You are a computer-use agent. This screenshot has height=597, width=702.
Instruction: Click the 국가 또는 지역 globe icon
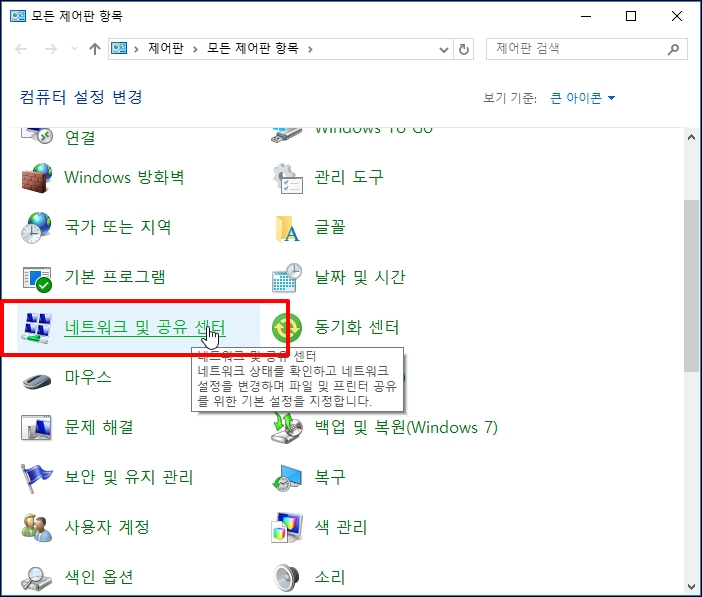pos(37,228)
